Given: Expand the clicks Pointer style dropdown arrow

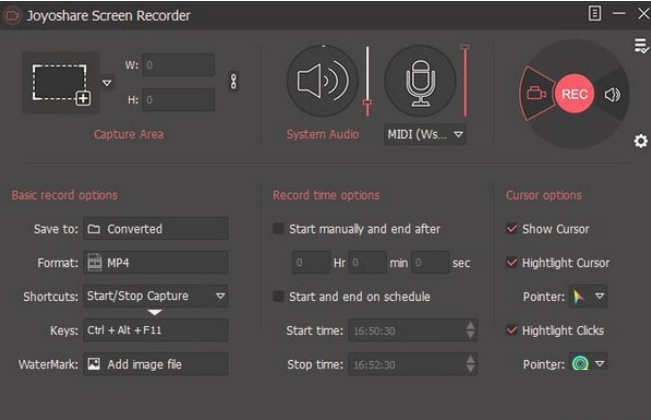Looking at the screenshot, I should click(599, 364).
